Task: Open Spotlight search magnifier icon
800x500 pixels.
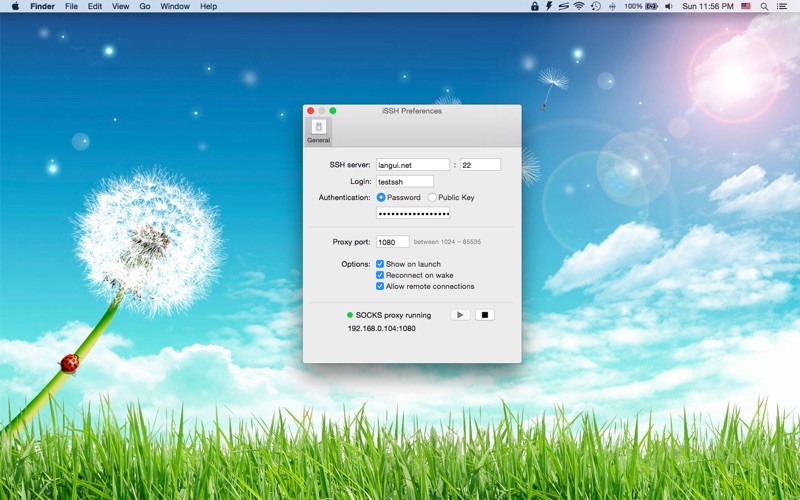Action: pyautogui.click(x=764, y=6)
